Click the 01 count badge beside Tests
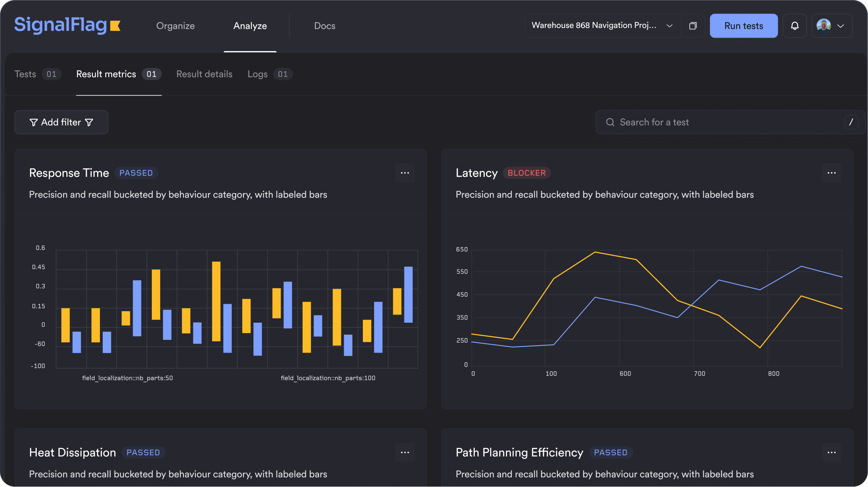 click(52, 74)
